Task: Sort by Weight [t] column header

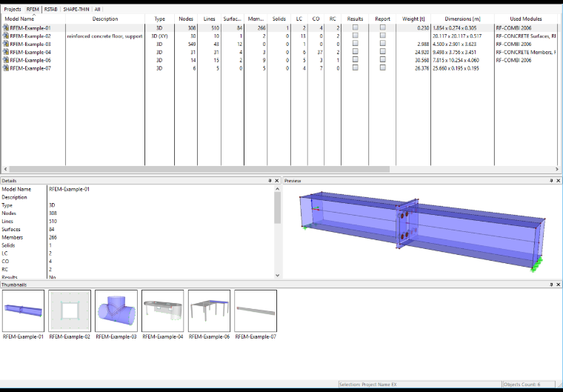Action: (413, 19)
